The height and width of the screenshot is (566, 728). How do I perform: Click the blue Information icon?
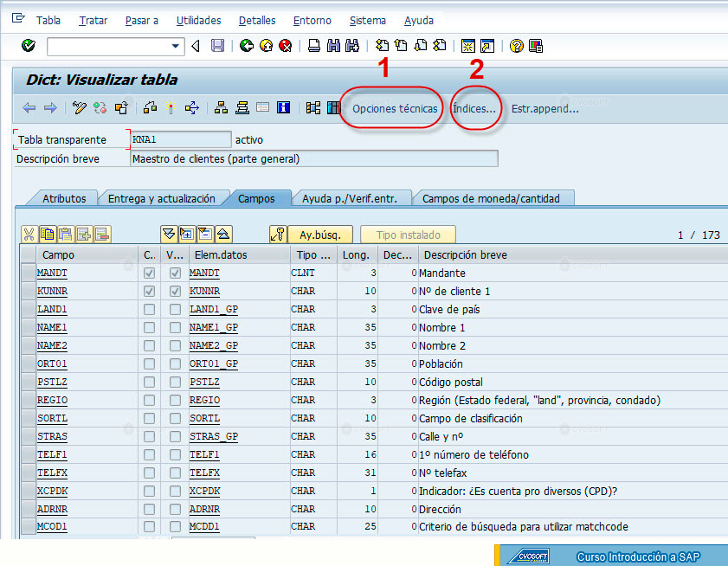click(283, 107)
